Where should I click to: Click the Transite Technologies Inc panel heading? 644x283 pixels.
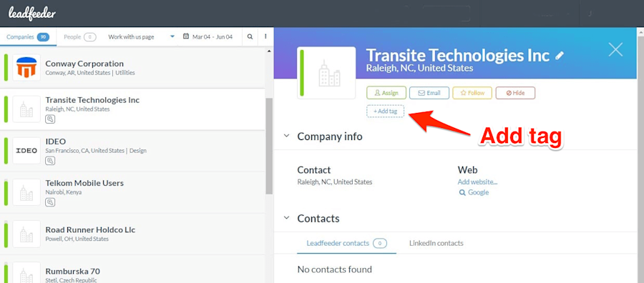click(457, 55)
